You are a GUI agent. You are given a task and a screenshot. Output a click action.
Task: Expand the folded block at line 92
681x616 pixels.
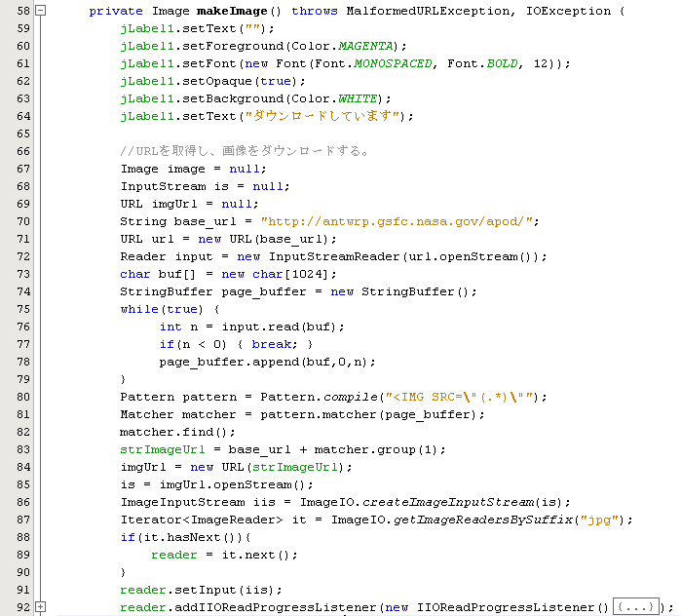click(40, 607)
